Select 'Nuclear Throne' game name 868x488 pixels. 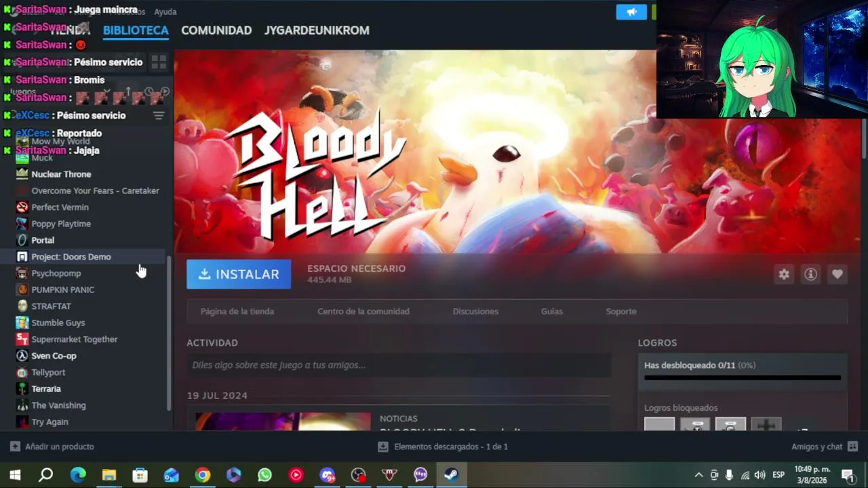click(61, 174)
